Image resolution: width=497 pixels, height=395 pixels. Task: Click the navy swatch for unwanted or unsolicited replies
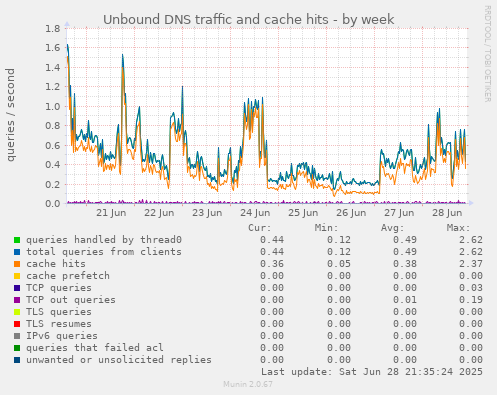17,360
